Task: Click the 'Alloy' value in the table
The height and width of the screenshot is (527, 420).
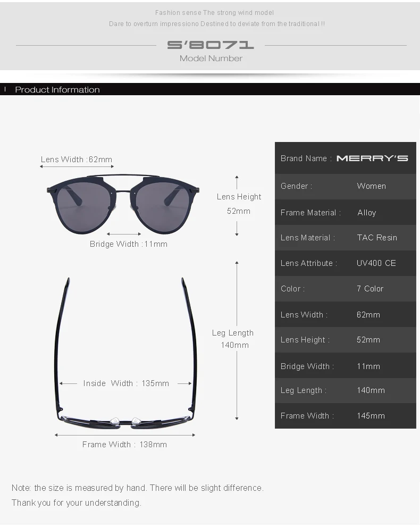Action: [x=367, y=213]
